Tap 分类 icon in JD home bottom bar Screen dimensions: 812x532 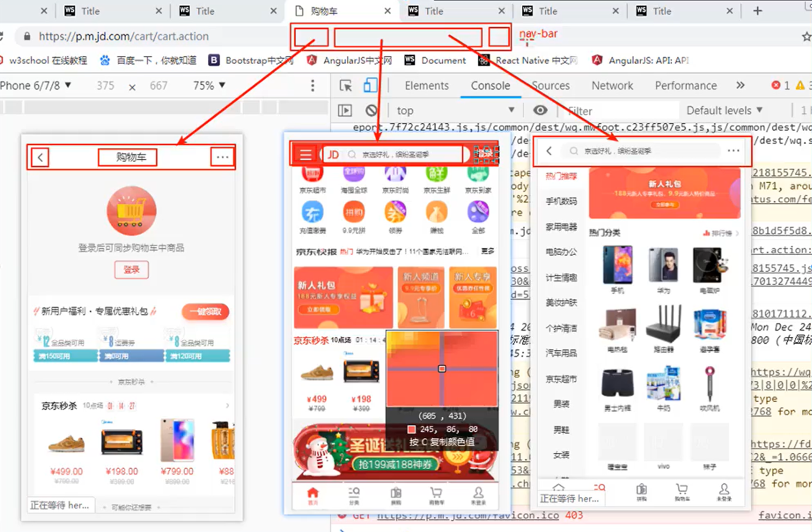point(354,496)
